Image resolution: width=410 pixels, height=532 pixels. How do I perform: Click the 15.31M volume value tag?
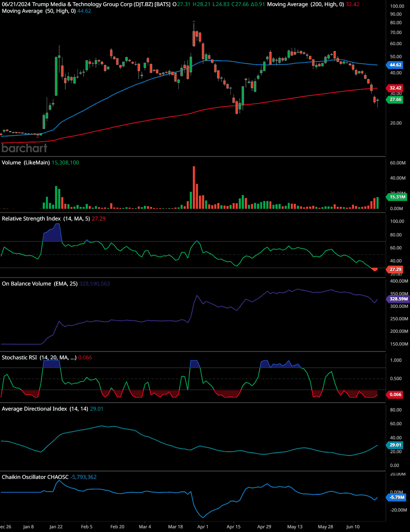coord(397,197)
